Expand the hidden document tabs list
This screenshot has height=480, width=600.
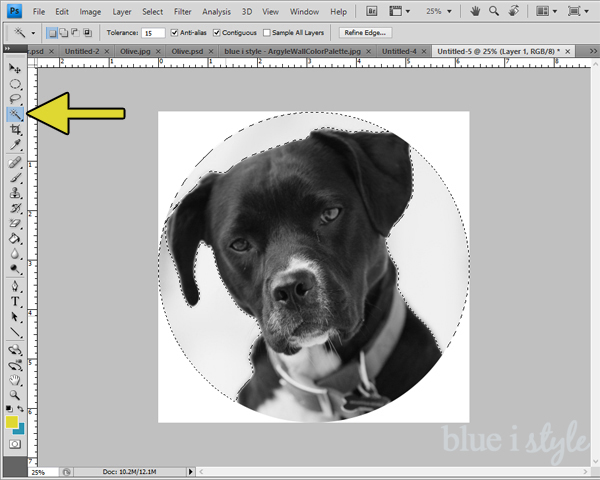pos(593,51)
